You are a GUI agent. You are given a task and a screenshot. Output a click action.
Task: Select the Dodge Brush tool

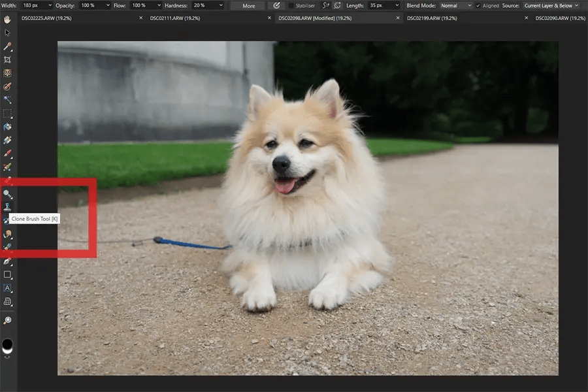click(x=7, y=194)
